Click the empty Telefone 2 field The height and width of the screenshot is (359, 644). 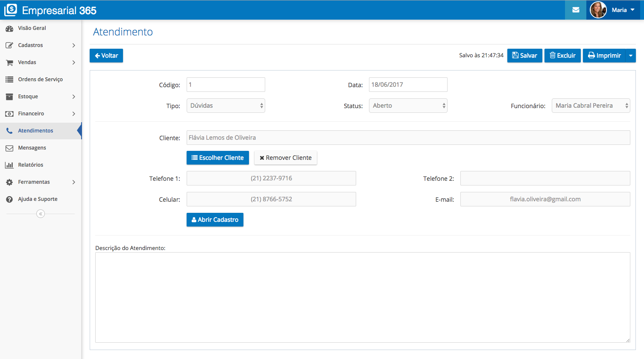tap(545, 178)
